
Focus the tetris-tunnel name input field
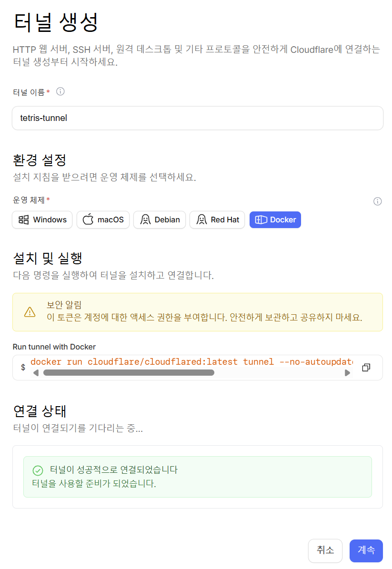197,118
